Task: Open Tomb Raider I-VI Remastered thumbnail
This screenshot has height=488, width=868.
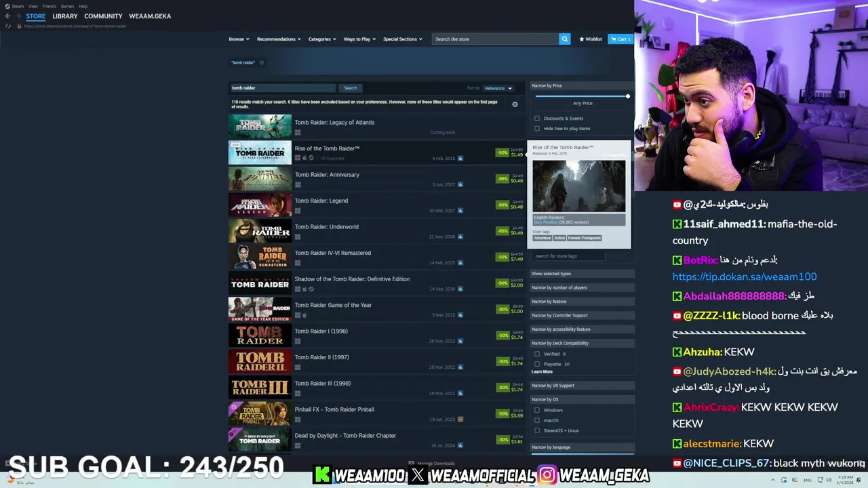Action: (260, 257)
